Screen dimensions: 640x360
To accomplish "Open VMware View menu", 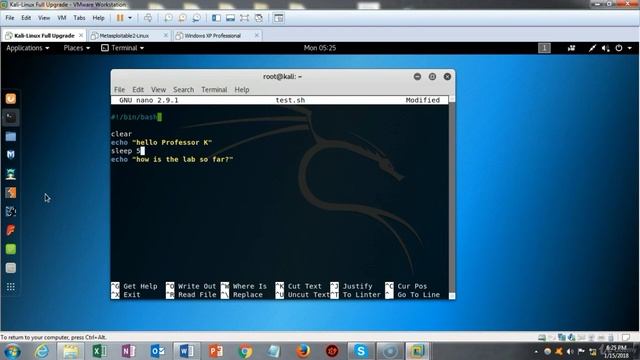I will click(x=44, y=18).
